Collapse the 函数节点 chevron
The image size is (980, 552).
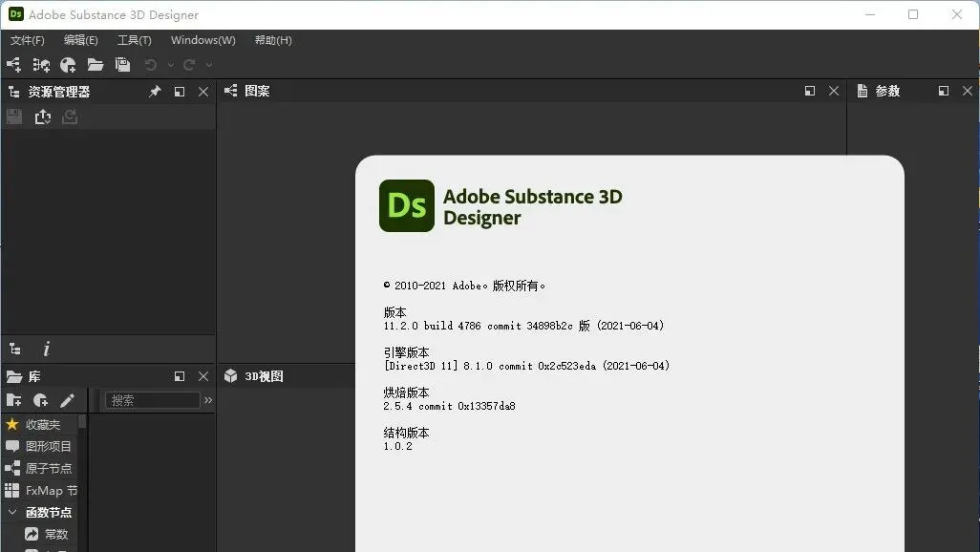(12, 512)
